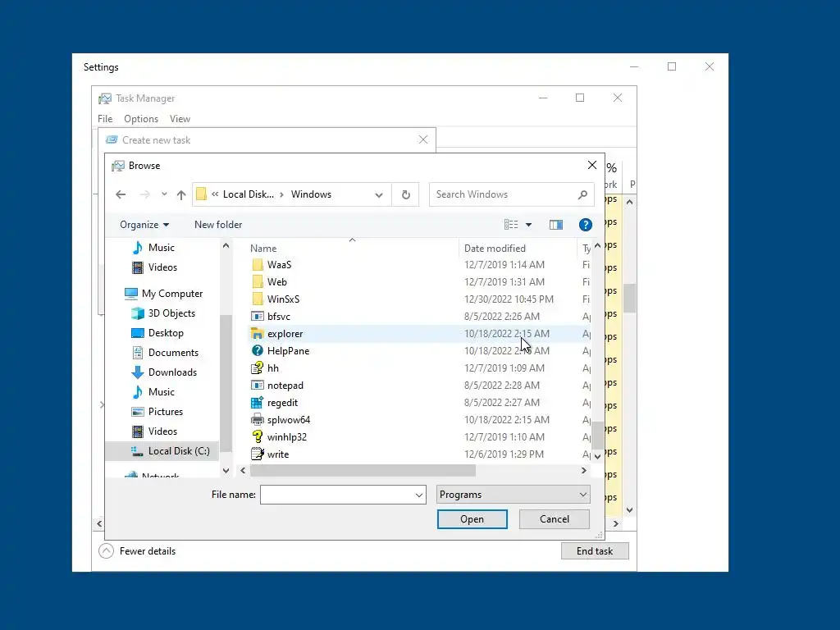The image size is (840, 630).
Task: Select the winhlp32 file icon
Action: [x=257, y=436]
